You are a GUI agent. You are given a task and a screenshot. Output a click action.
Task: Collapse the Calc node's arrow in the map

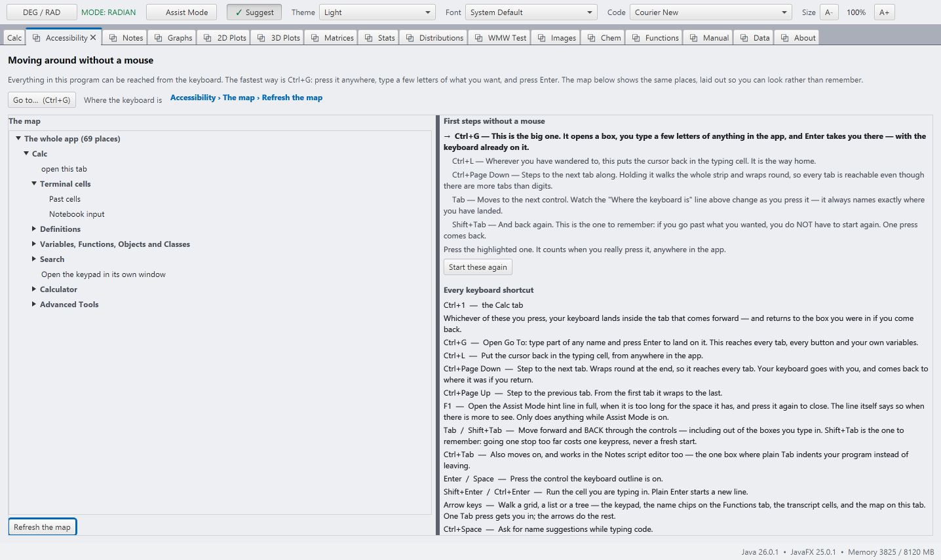(26, 154)
